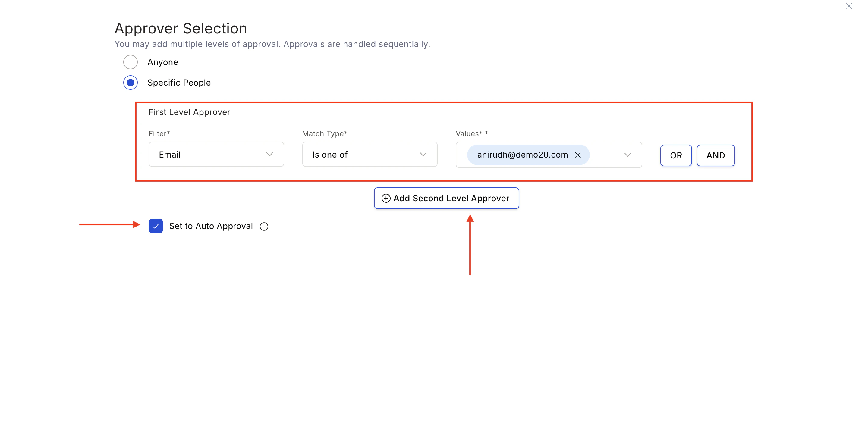This screenshot has width=868, height=435.
Task: Click the OR condition button
Action: [676, 155]
